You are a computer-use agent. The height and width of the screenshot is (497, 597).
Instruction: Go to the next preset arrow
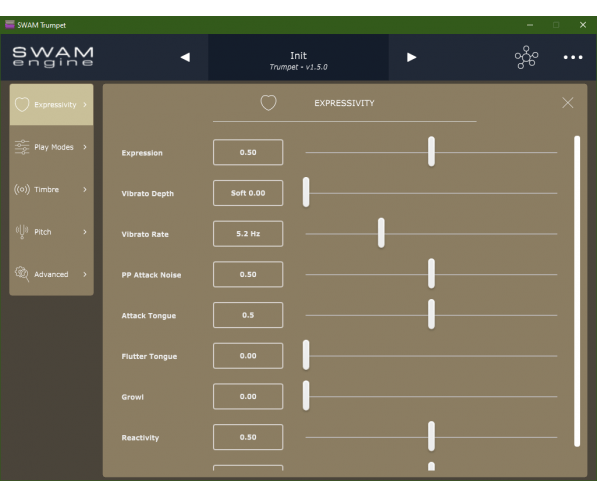pos(411,57)
